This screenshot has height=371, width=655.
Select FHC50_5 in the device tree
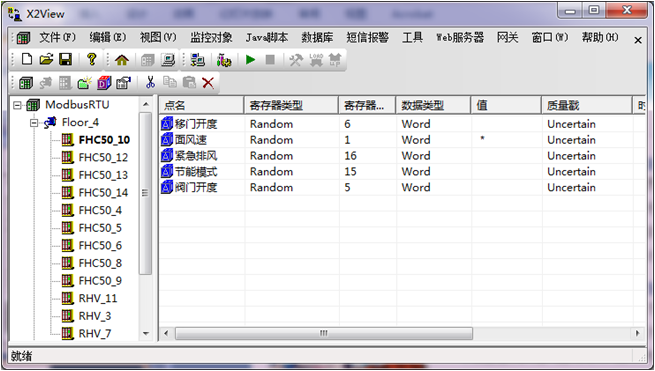pyautogui.click(x=100, y=228)
